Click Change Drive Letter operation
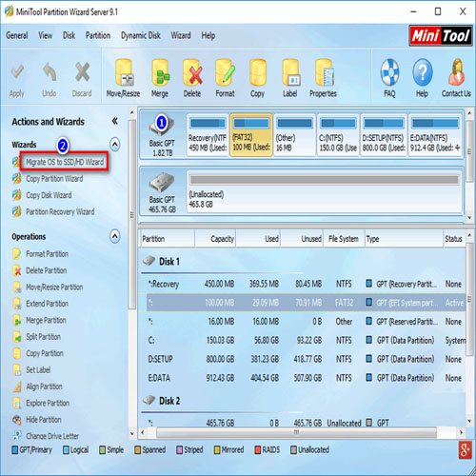This screenshot has height=476, width=476. click(x=52, y=436)
